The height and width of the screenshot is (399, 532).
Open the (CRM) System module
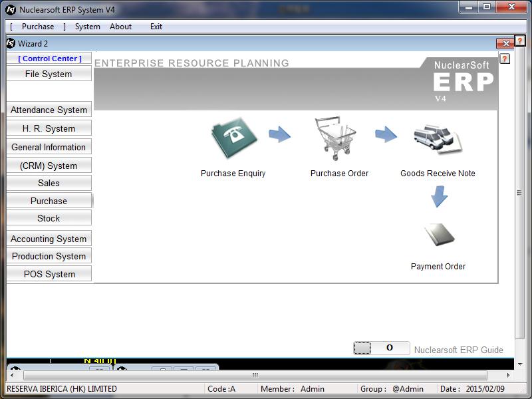tap(49, 166)
